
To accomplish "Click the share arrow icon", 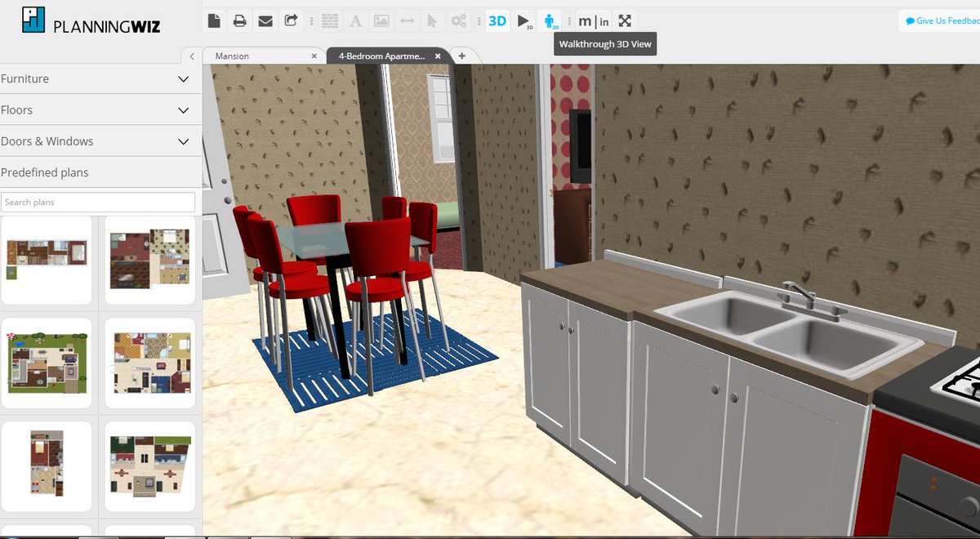I will click(291, 21).
